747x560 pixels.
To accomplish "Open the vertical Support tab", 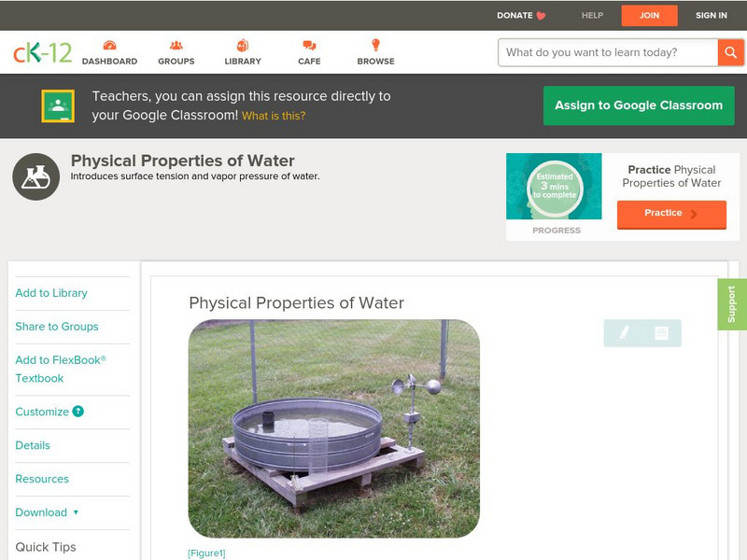I will 732,304.
